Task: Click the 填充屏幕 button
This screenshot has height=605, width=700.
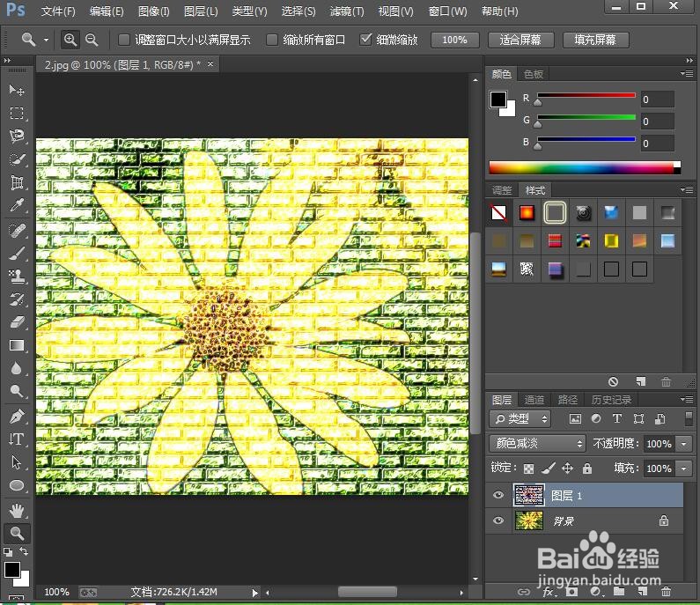Action: [595, 40]
